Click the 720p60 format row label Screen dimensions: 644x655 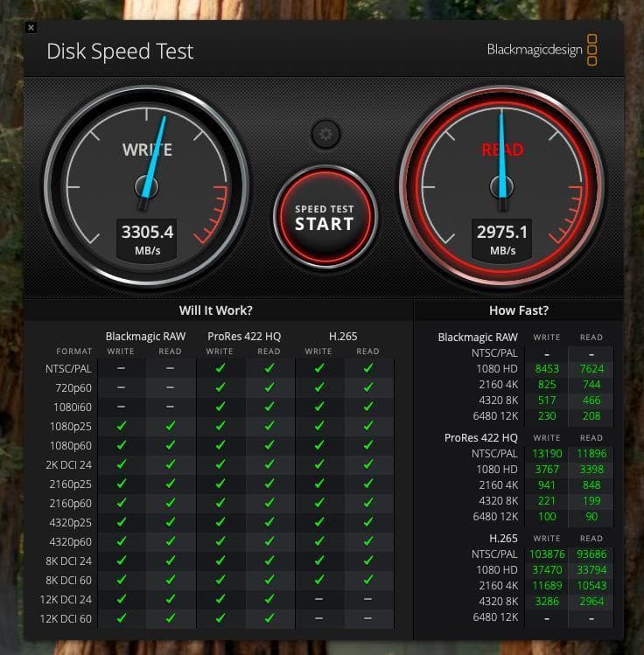coord(73,388)
